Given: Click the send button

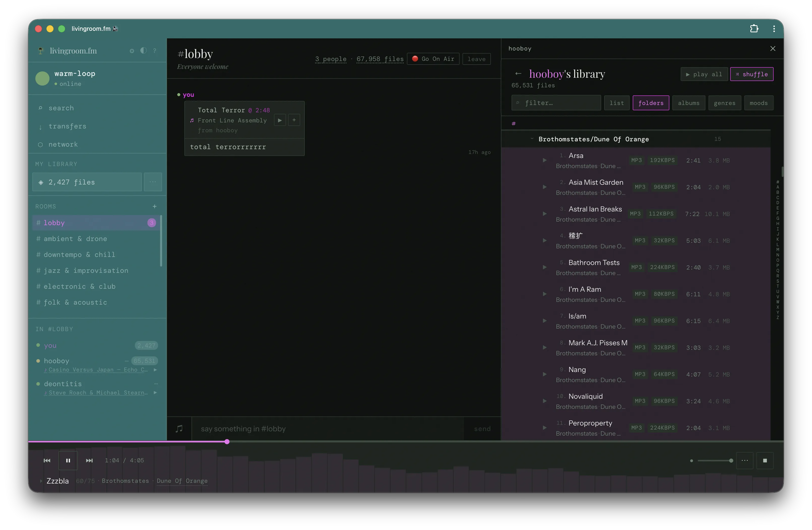Looking at the screenshot, I should pyautogui.click(x=482, y=429).
